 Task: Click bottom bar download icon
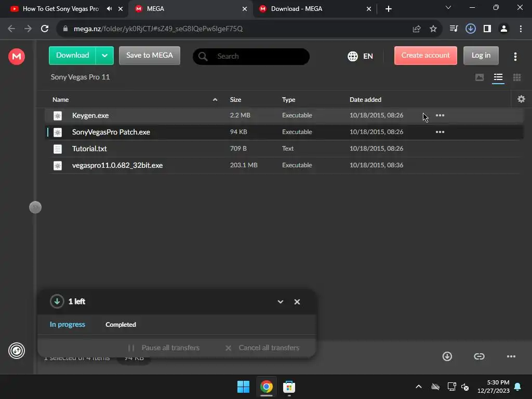(447, 356)
